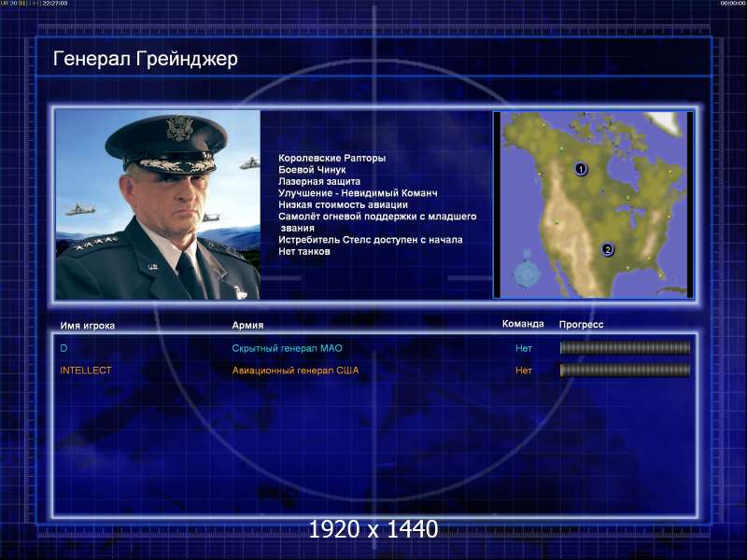Select player name "INTELLECT"

[x=86, y=370]
